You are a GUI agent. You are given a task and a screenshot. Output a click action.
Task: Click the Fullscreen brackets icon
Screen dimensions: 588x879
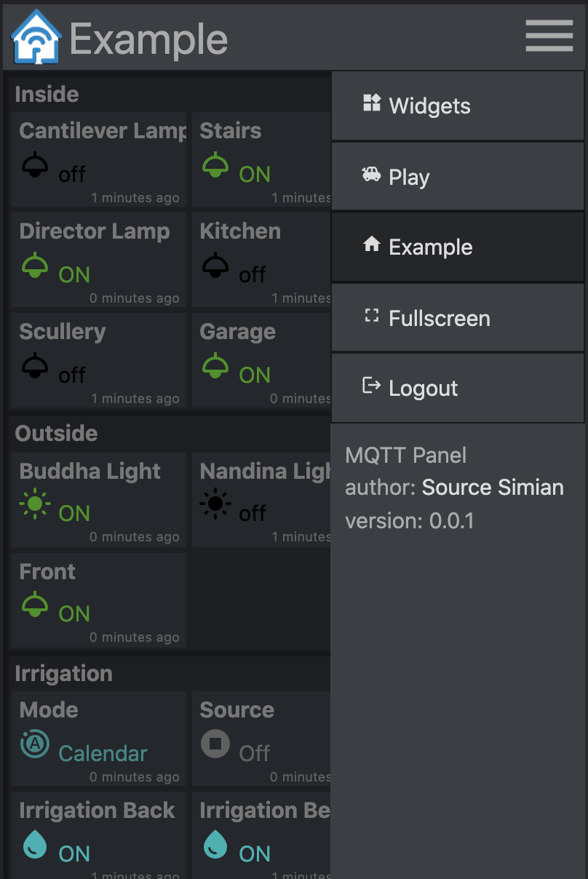[372, 316]
